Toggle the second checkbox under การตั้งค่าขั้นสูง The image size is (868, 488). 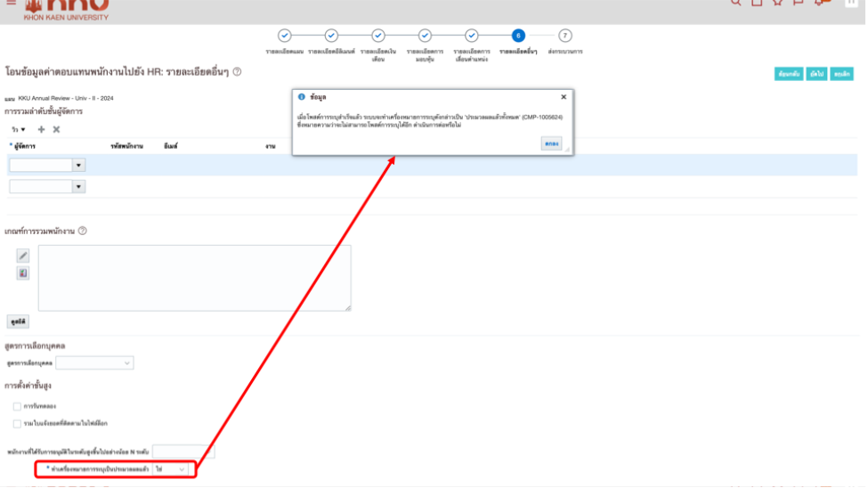[17, 423]
